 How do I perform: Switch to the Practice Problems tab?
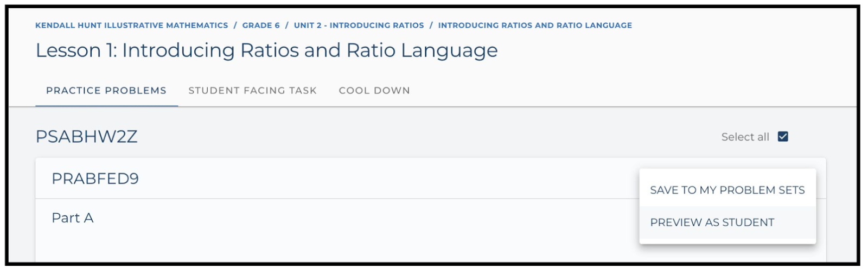tap(106, 91)
